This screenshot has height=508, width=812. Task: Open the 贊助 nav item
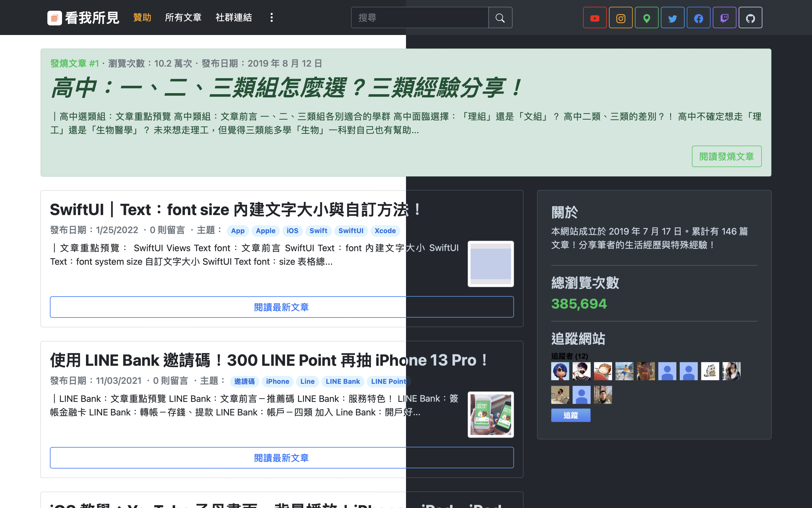(142, 17)
